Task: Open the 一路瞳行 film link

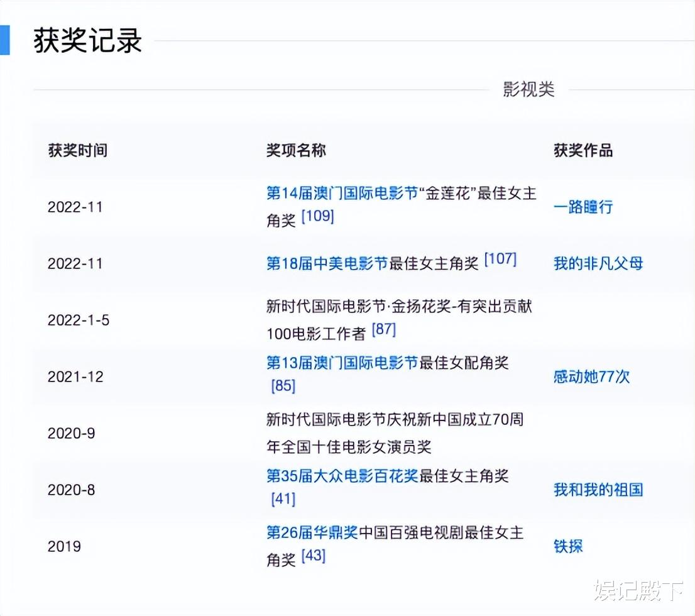Action: click(583, 207)
